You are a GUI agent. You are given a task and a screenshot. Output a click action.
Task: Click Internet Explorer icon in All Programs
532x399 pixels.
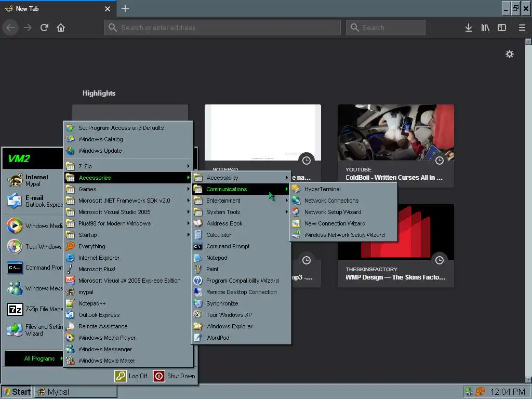[70, 258]
